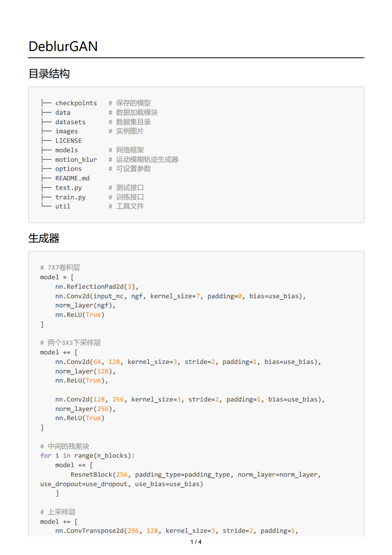
Task: Select the test.py file entry
Action: tap(68, 188)
